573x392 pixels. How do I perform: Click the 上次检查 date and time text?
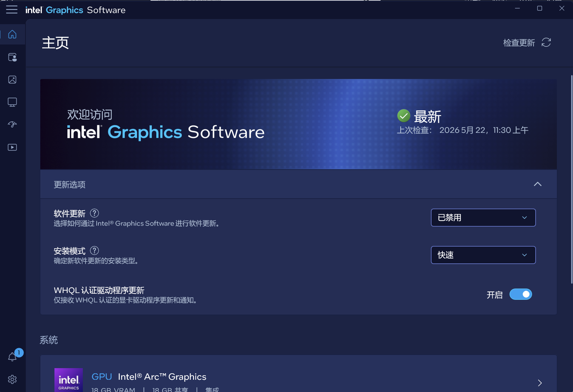tap(463, 130)
